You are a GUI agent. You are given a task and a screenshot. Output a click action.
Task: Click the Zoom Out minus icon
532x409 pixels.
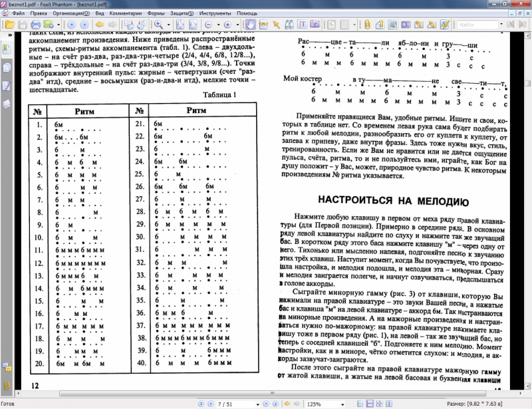(209, 25)
